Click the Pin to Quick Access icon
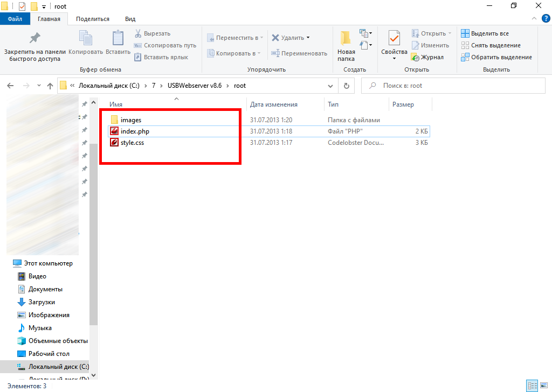Screen dimensions: 552x392 pos(34,39)
